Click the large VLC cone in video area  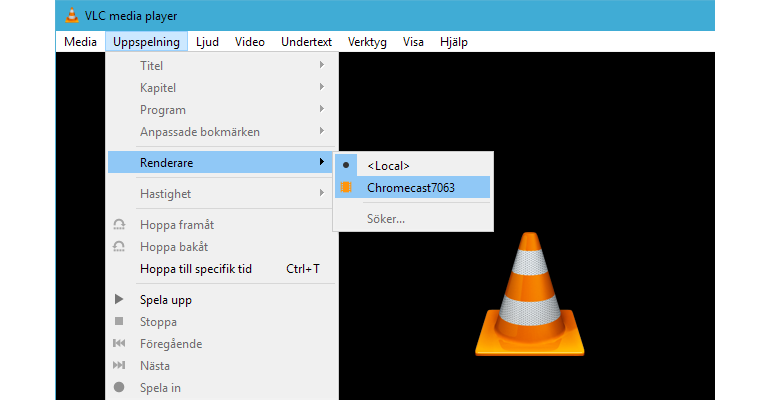click(x=529, y=293)
